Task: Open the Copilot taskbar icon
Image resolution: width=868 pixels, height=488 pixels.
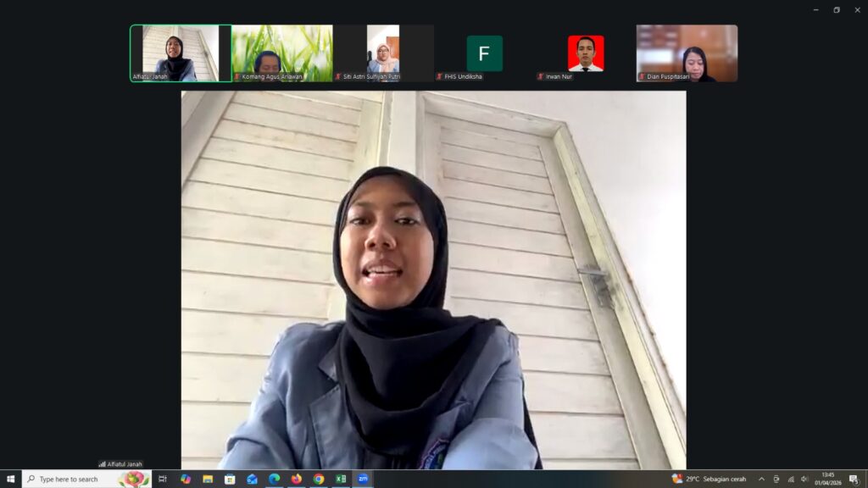Action: [x=186, y=479]
